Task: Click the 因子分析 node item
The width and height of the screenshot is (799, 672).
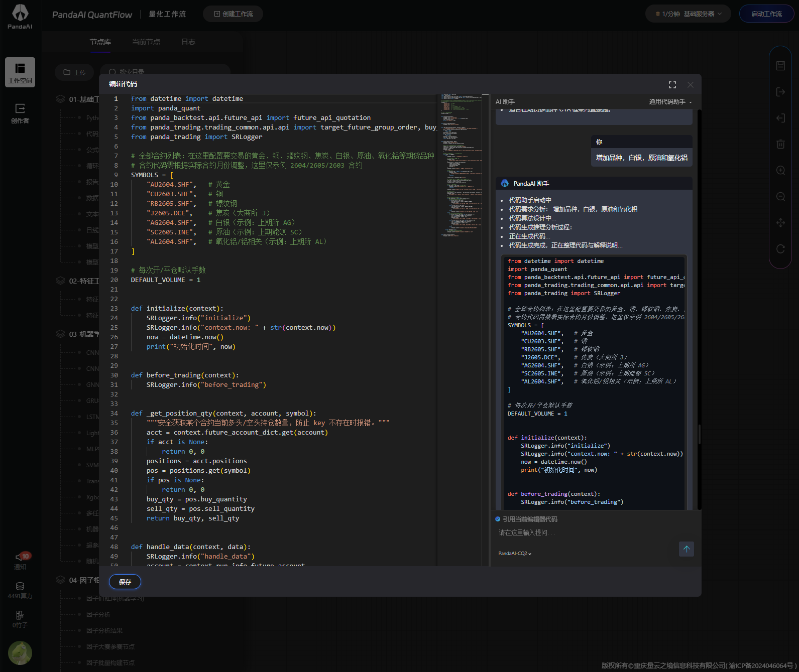Action: (x=98, y=615)
